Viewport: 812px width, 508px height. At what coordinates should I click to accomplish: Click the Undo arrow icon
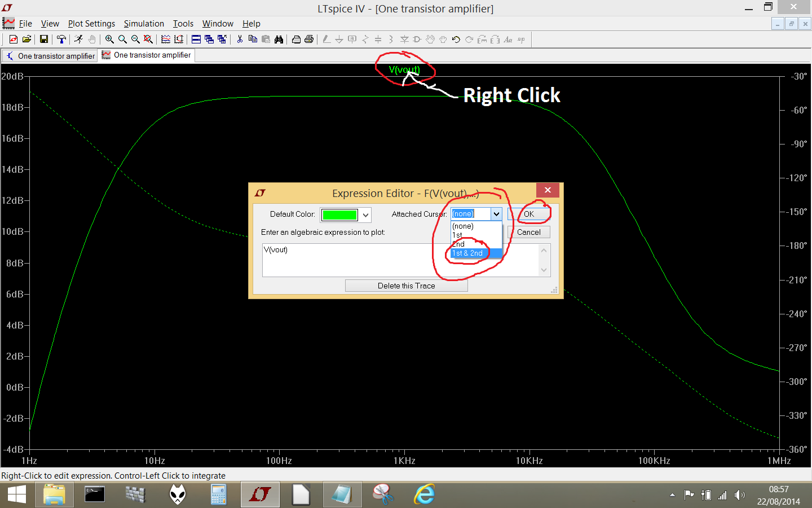coord(456,40)
